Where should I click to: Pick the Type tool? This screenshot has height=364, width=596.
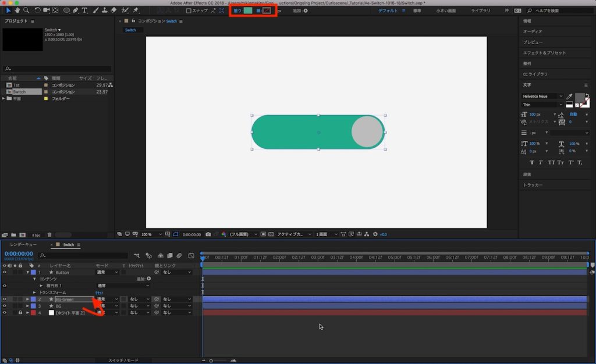click(x=85, y=10)
